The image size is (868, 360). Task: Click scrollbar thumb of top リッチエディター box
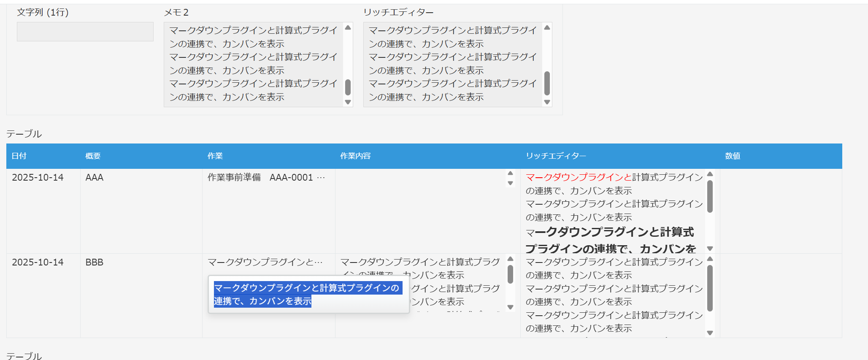pyautogui.click(x=547, y=83)
